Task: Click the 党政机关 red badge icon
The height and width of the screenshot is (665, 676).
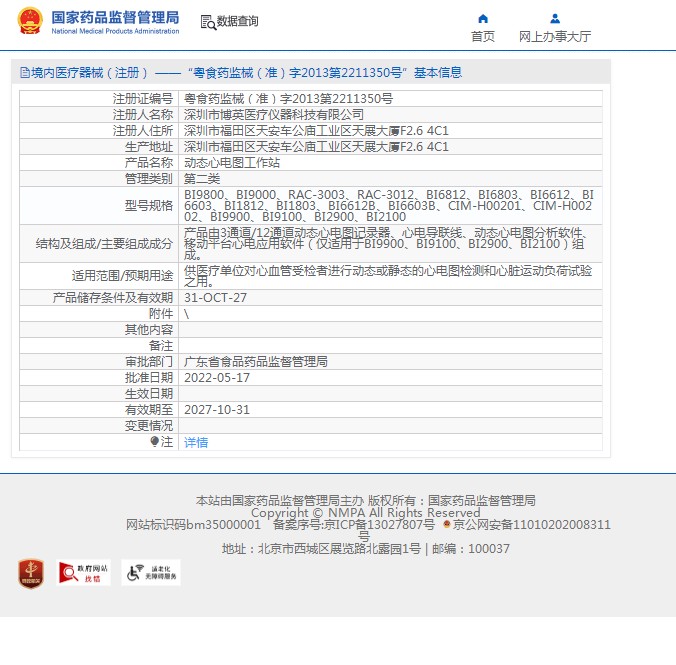Action: pyautogui.click(x=31, y=573)
